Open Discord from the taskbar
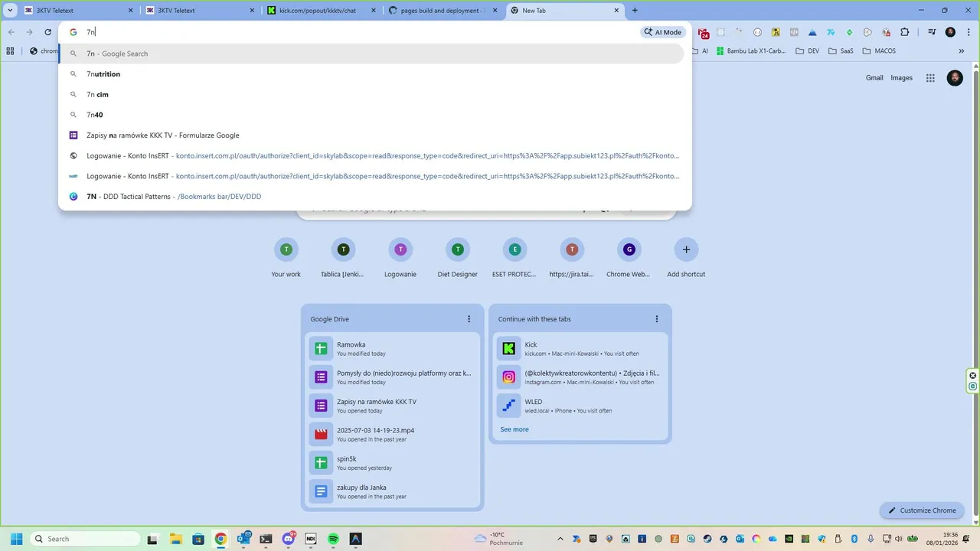 pos(289,539)
